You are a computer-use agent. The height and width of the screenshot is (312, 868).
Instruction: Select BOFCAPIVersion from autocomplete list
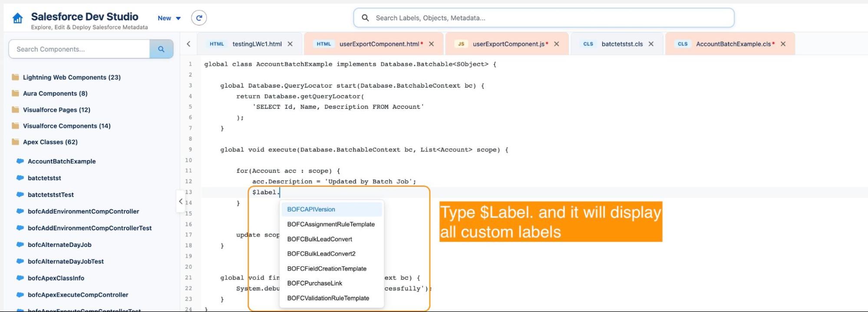[332, 209]
